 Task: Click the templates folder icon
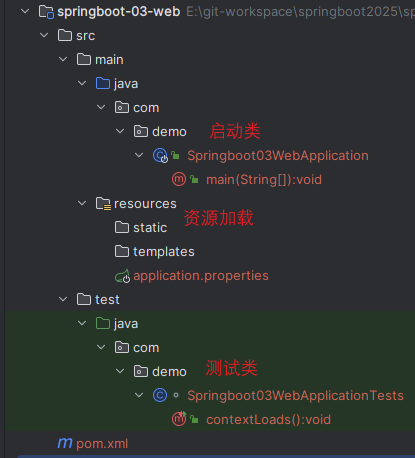(122, 251)
